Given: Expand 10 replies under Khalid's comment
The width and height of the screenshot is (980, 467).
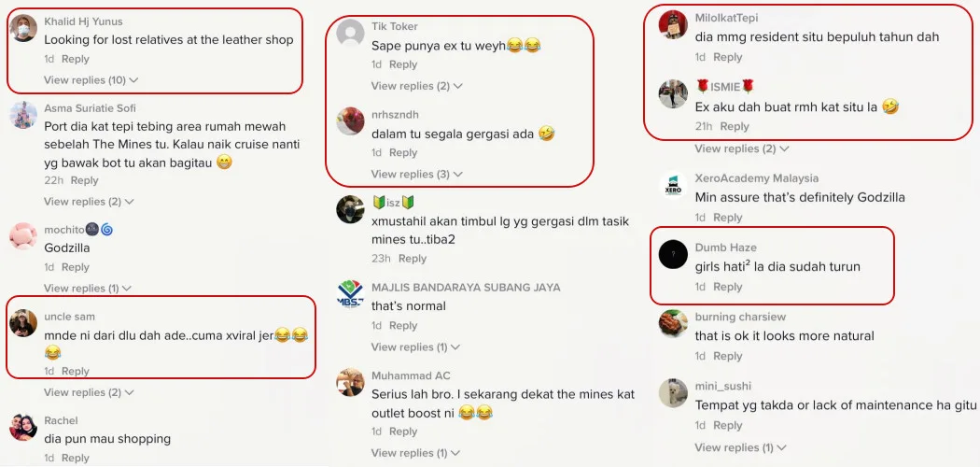Looking at the screenshot, I should 91,80.
